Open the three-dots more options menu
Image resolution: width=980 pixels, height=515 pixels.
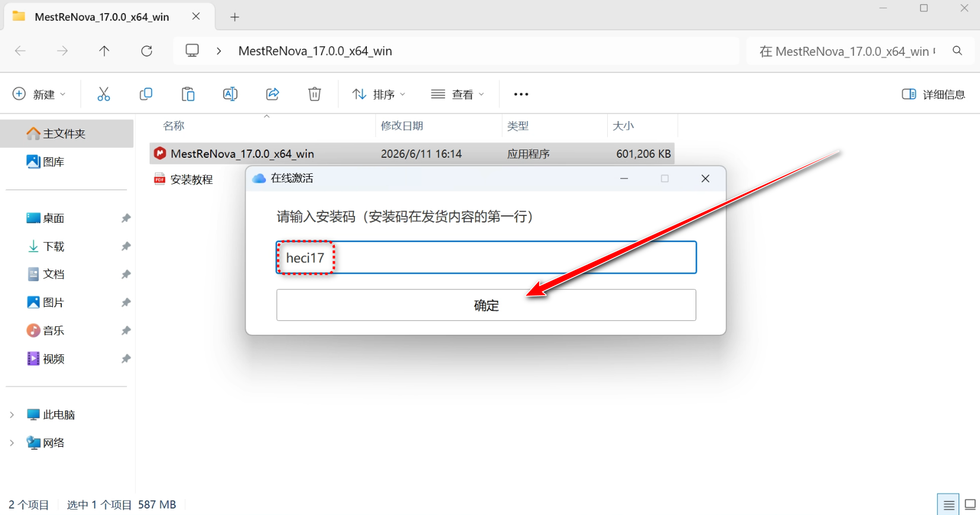click(521, 94)
